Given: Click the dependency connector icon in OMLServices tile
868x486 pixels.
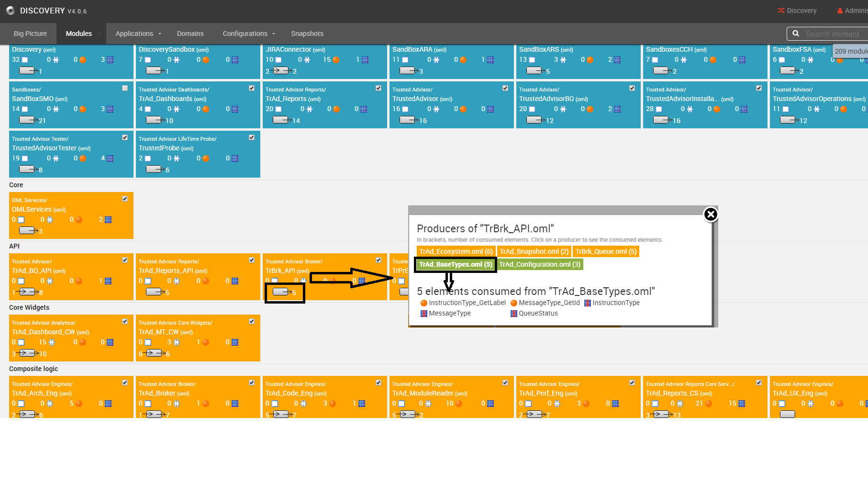Looking at the screenshot, I should coord(28,230).
